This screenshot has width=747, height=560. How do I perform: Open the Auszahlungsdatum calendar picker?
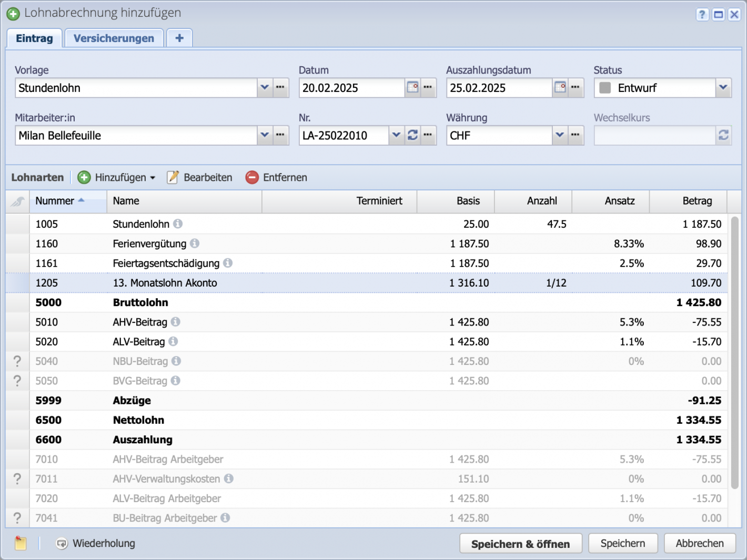560,88
